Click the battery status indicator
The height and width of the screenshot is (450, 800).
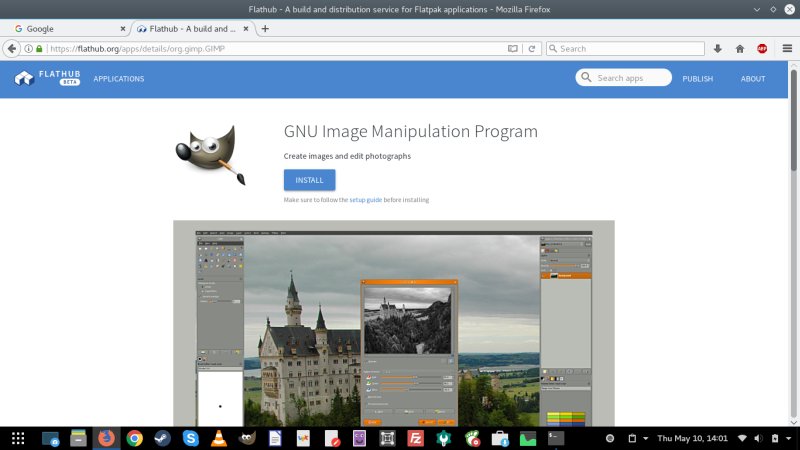tap(775, 438)
